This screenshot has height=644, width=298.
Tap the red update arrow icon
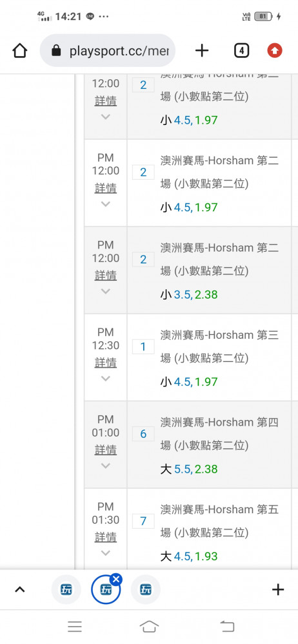[x=275, y=51]
